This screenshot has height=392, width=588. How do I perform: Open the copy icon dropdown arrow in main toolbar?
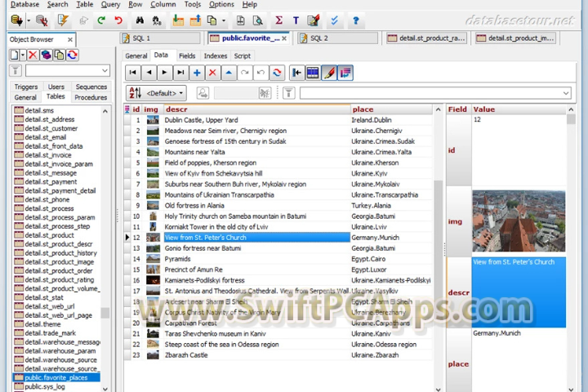click(224, 20)
